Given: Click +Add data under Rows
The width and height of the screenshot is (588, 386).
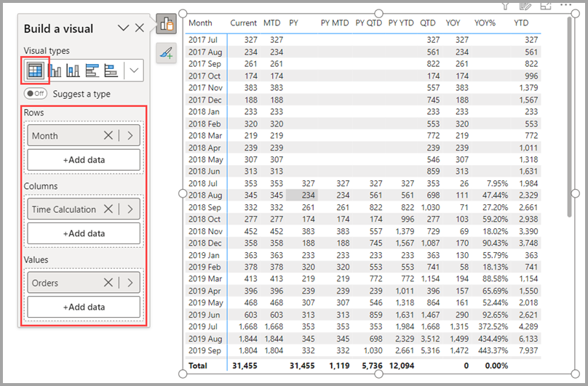Looking at the screenshot, I should pyautogui.click(x=84, y=160).
